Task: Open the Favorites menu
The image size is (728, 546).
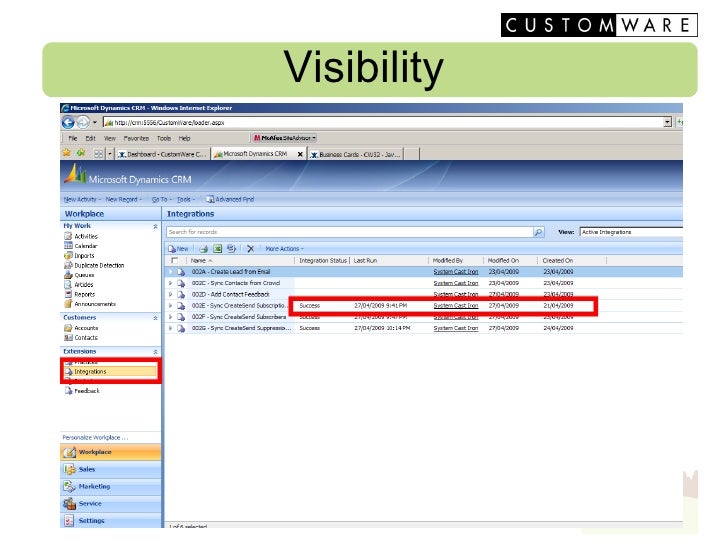Action: pyautogui.click(x=136, y=138)
